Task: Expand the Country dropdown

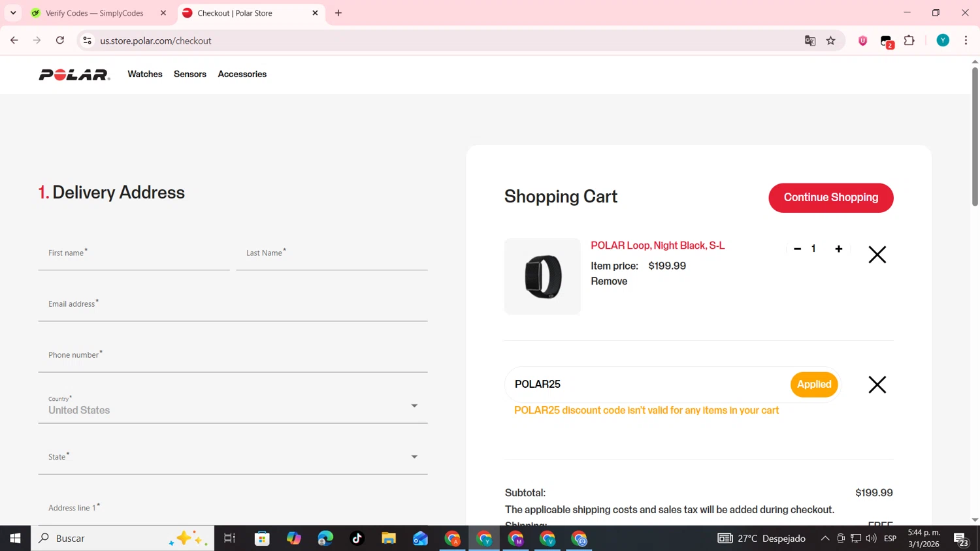Action: pyautogui.click(x=233, y=407)
